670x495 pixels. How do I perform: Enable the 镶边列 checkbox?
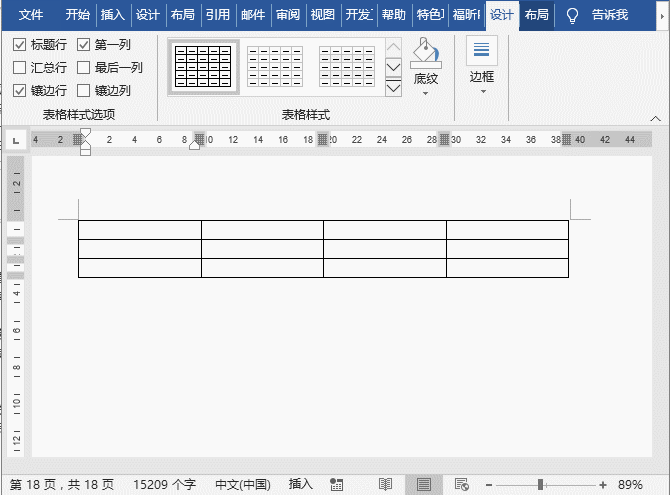coord(83,91)
